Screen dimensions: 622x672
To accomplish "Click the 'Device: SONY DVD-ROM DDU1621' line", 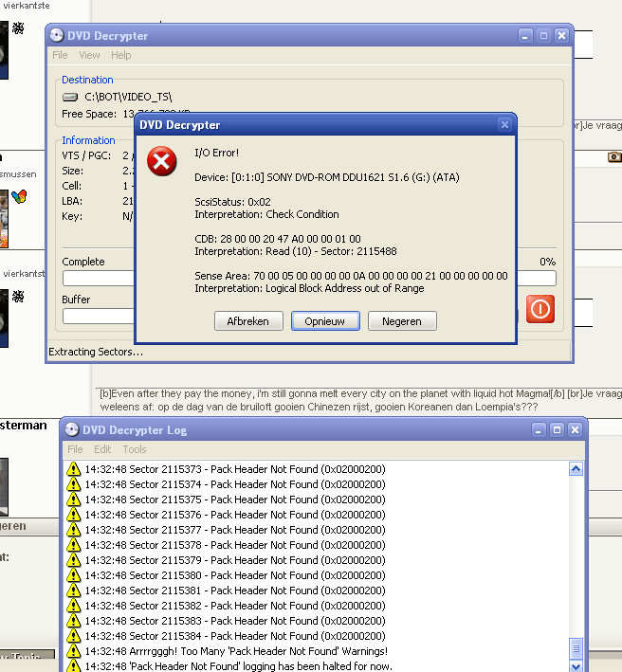I will coord(327,177).
